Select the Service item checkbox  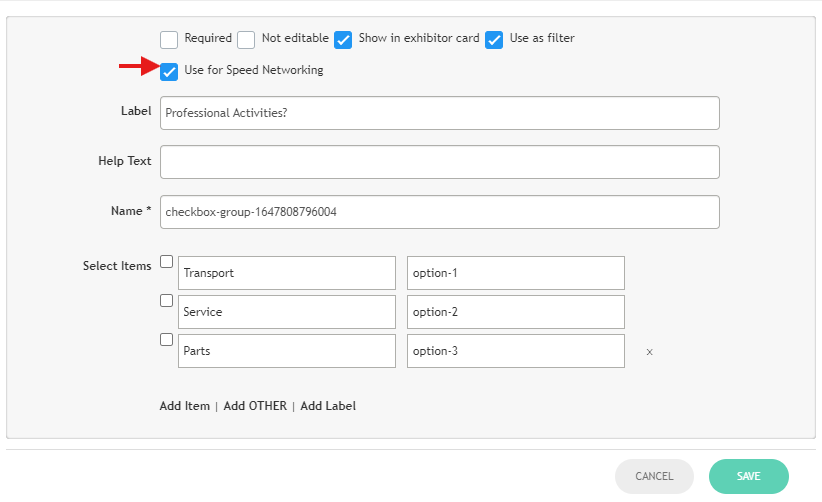(x=167, y=300)
